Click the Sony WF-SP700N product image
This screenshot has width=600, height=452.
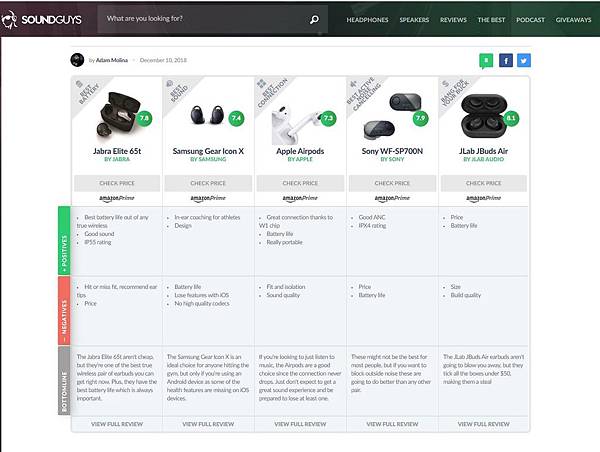click(x=392, y=116)
